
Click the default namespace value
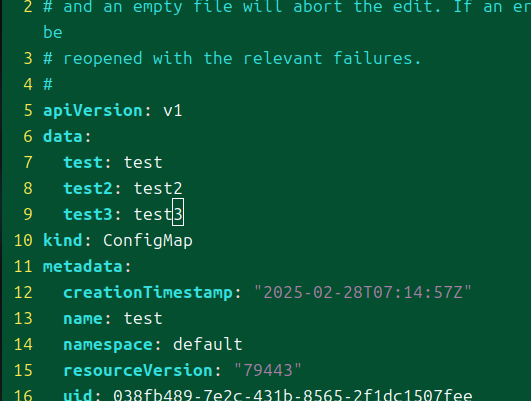coord(208,344)
